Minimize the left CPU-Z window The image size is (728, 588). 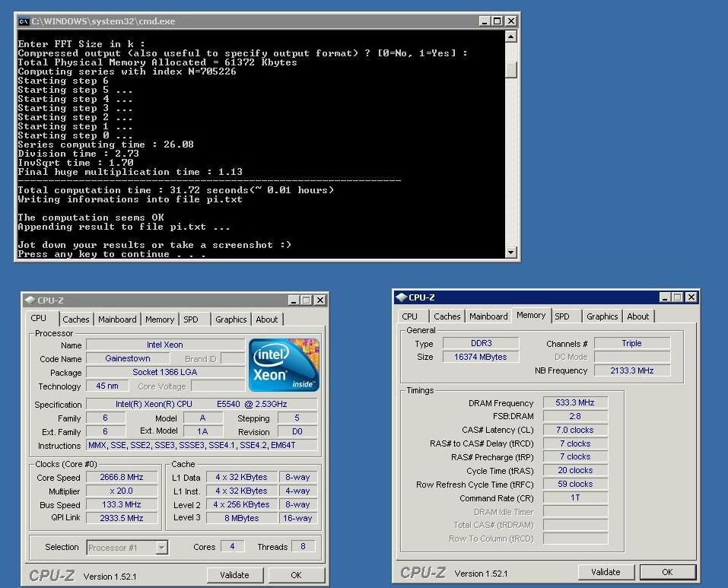(x=294, y=300)
